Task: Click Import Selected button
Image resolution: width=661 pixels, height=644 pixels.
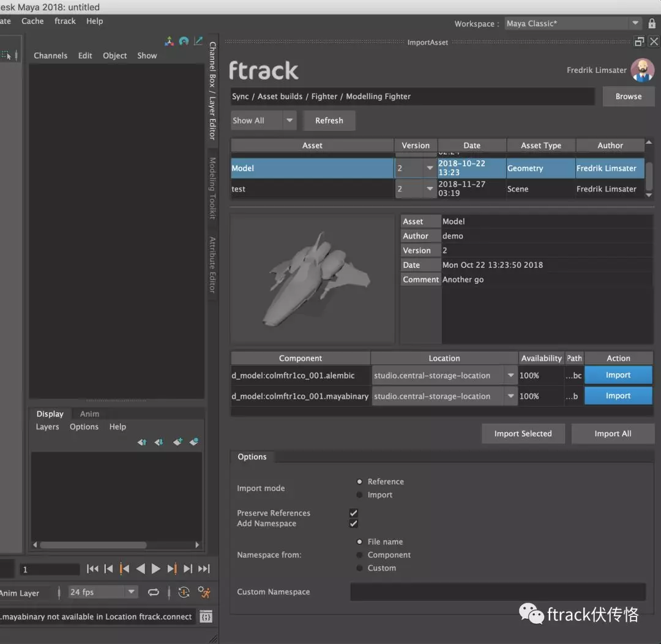Action: [523, 434]
